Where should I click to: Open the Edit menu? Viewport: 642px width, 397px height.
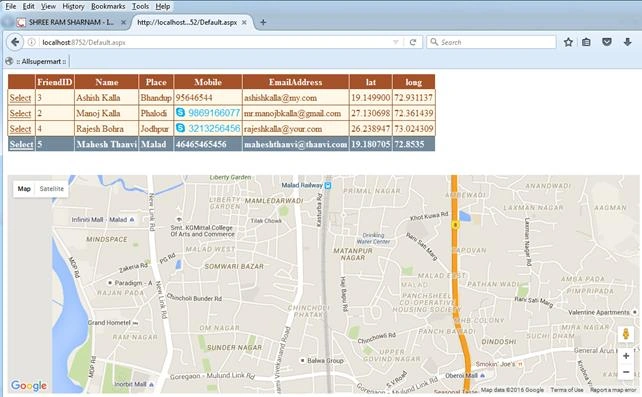click(28, 6)
